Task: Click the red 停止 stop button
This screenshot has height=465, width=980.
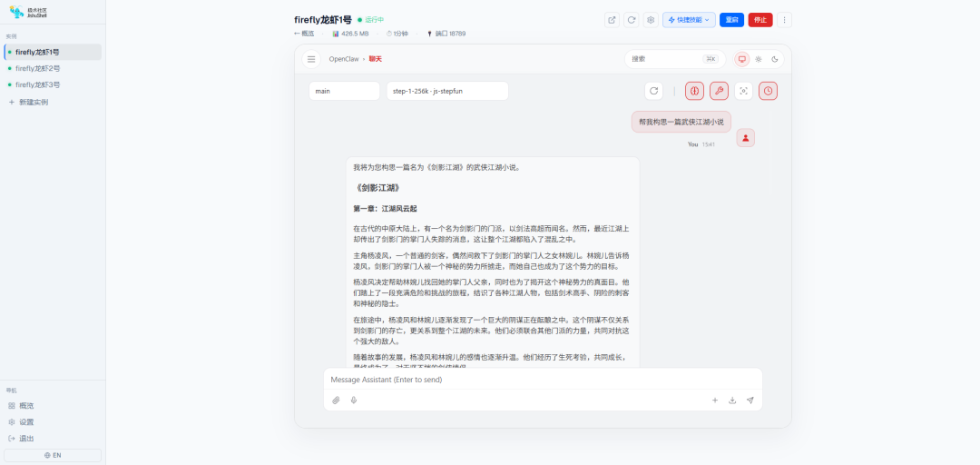Action: click(760, 20)
